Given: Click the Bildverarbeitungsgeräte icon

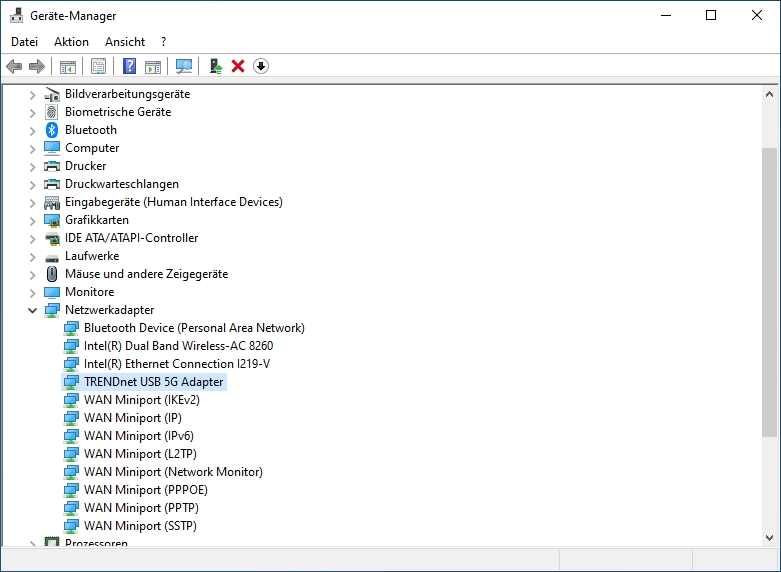Looking at the screenshot, I should [x=52, y=94].
